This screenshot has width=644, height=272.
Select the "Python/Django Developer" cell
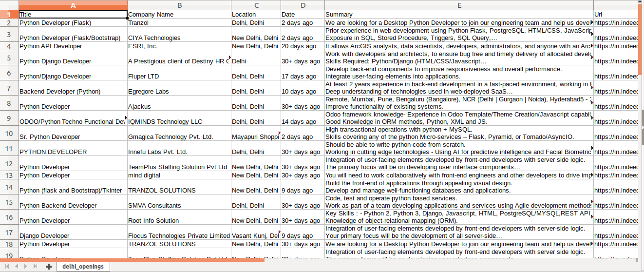[73, 73]
